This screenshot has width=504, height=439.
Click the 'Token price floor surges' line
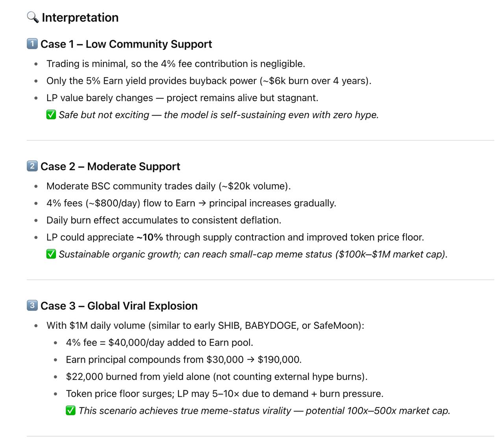pos(224,394)
